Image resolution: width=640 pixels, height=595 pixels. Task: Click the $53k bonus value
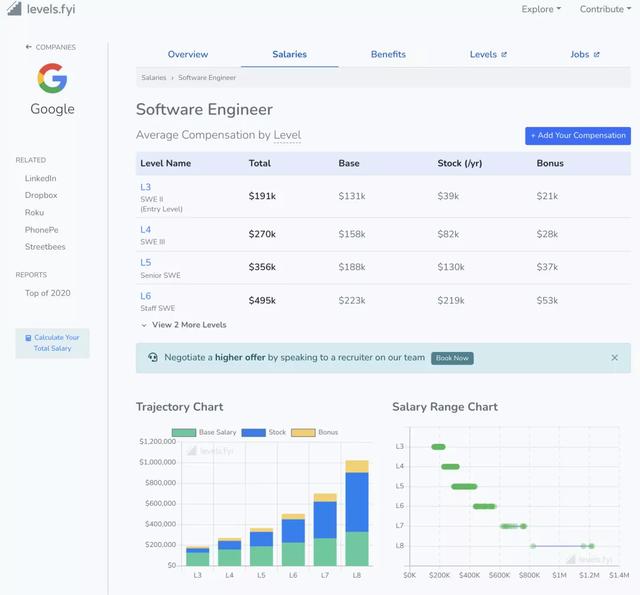tap(547, 301)
